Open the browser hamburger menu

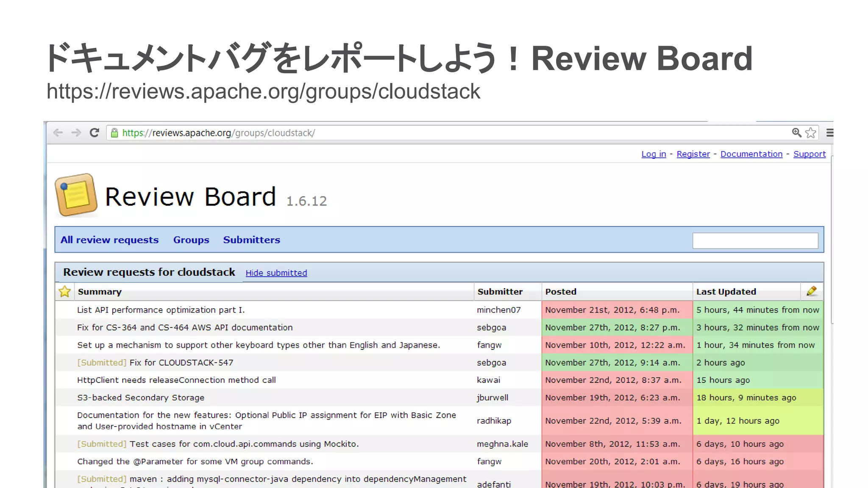[x=830, y=133]
